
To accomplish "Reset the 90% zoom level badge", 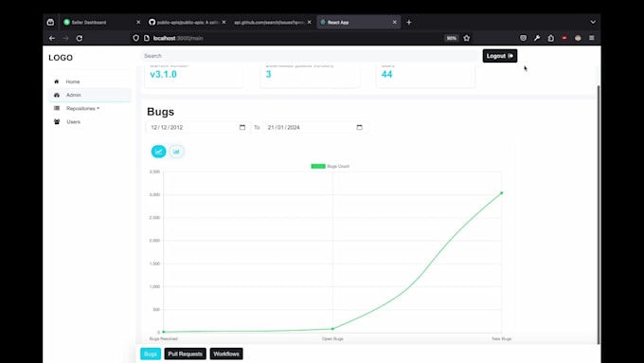I will pyautogui.click(x=452, y=38).
